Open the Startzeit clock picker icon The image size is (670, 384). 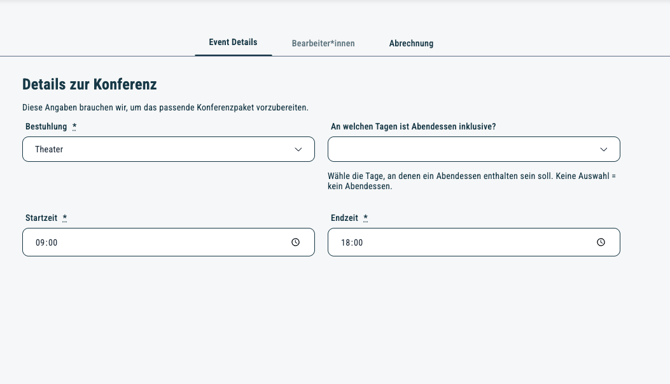pyautogui.click(x=295, y=242)
